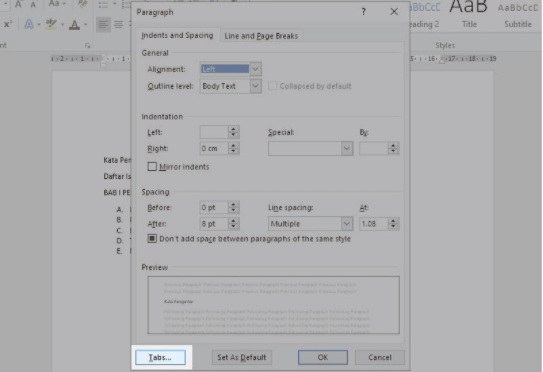Cancel the Paragraph dialog
The height and width of the screenshot is (372, 543).
[x=380, y=357]
